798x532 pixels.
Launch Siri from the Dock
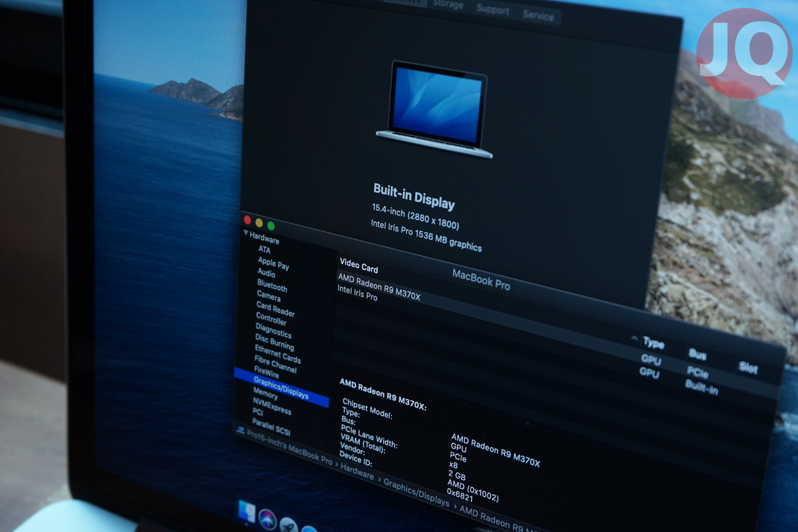pos(267,518)
